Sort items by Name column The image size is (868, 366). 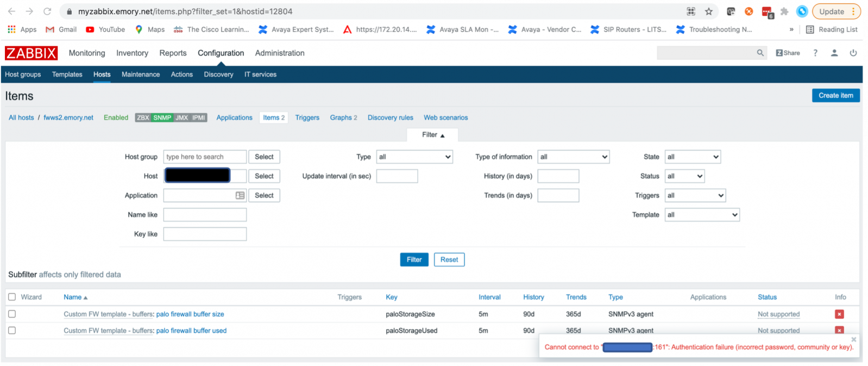[76, 297]
